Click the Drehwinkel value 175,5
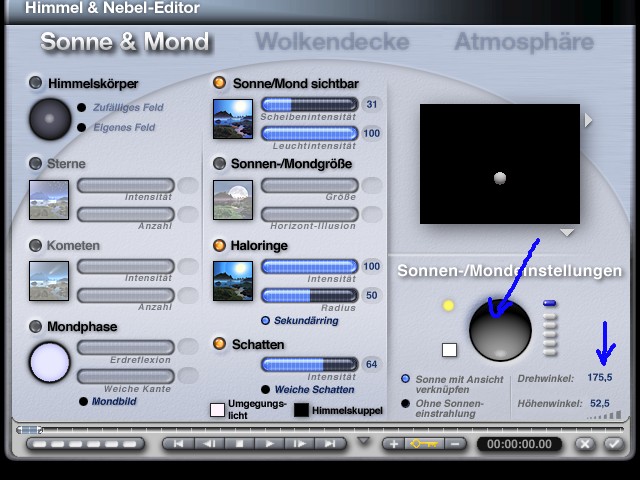The image size is (640, 480). tap(600, 378)
